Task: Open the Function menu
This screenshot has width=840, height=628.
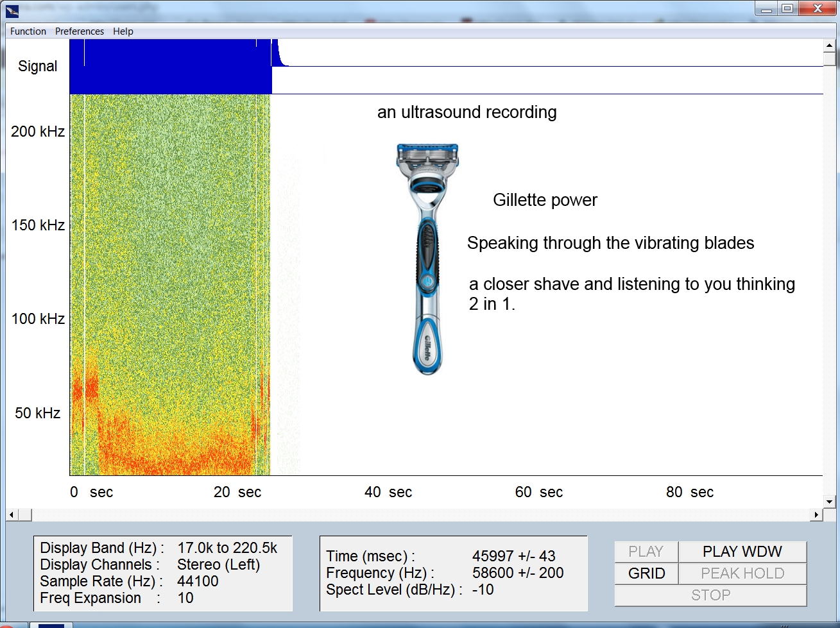Action: coord(28,31)
